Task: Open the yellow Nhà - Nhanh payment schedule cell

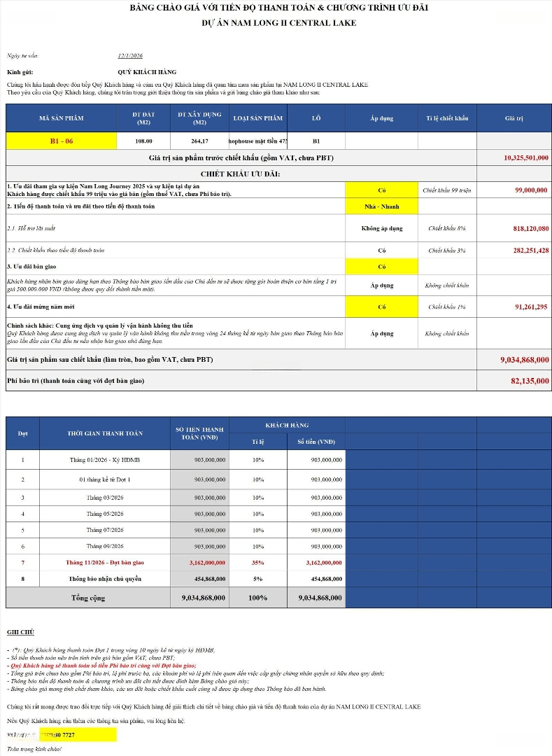Action: 381,206
